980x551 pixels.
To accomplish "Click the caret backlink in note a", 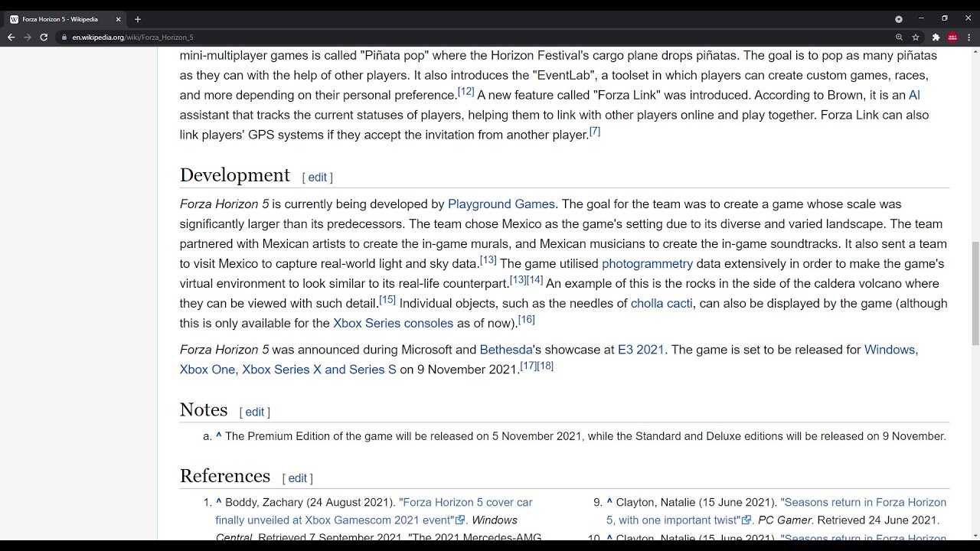I will [219, 435].
